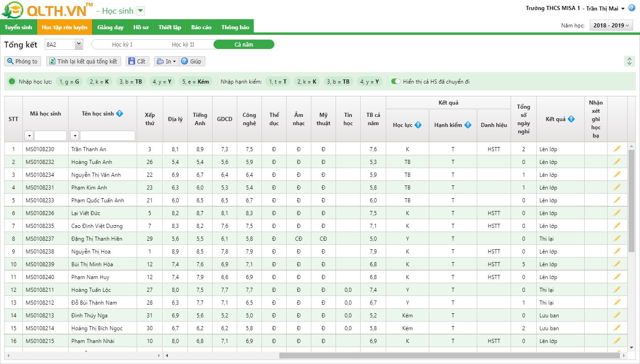
Task: Click the Mã học sinh filter input
Action: pyautogui.click(x=50, y=136)
